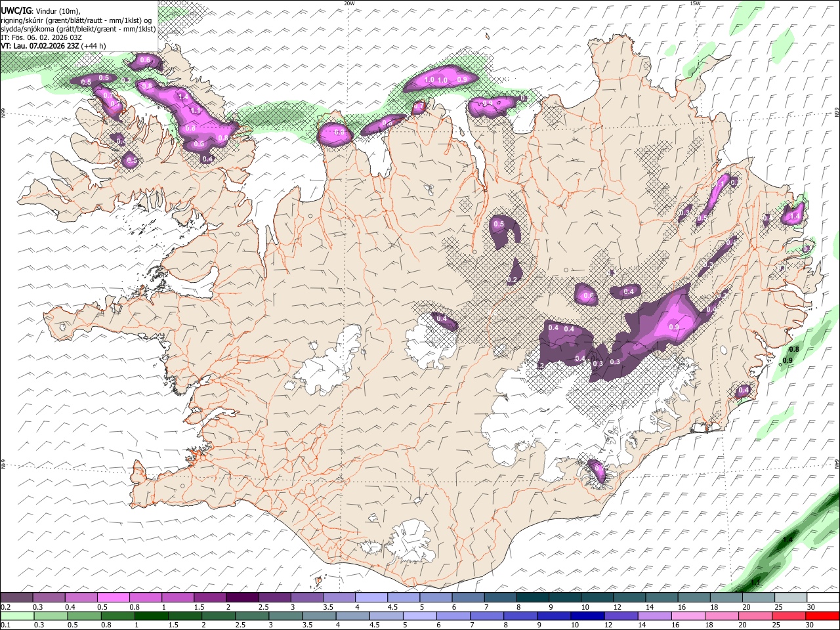Click the 1.1 rain value in the bottom-right green band
Viewport: 840px width, 630px height.
[755, 582]
